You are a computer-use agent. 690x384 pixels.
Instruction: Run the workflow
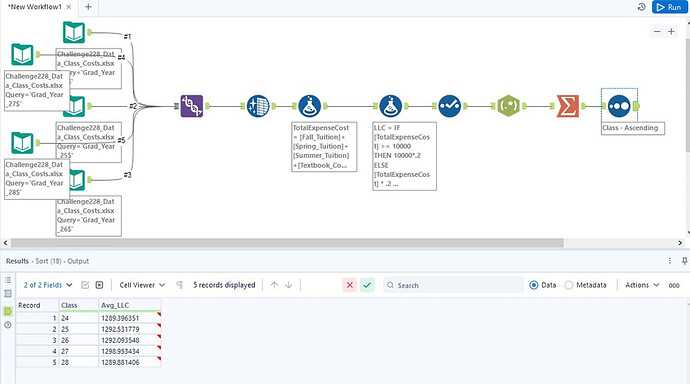669,7
